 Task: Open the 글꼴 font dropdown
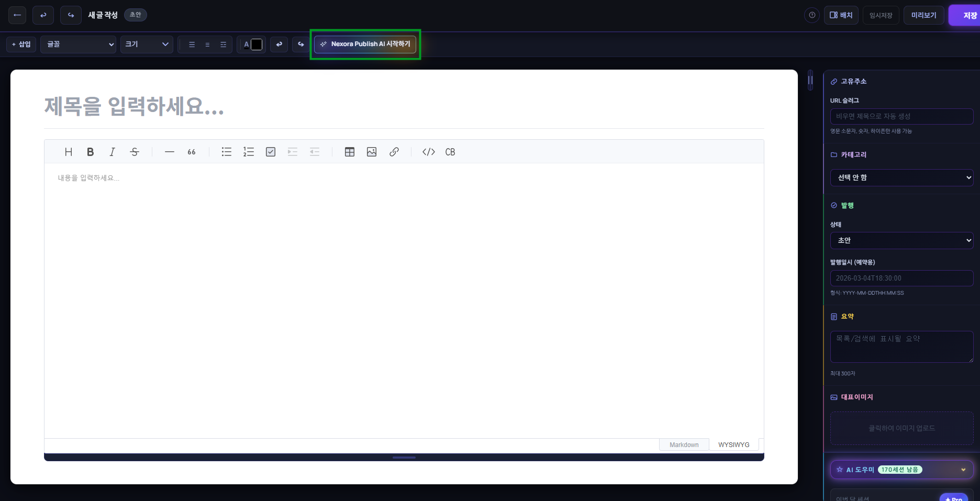tap(77, 44)
